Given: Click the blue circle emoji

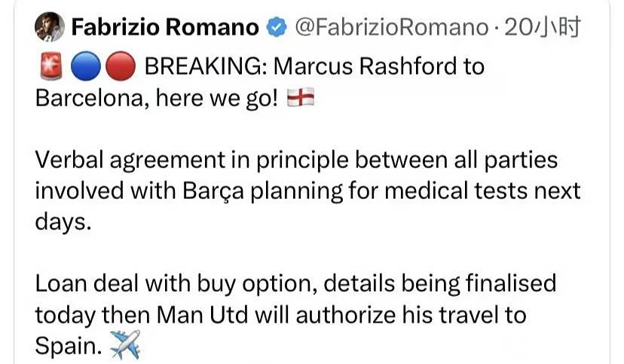Looking at the screenshot, I should tap(84, 68).
